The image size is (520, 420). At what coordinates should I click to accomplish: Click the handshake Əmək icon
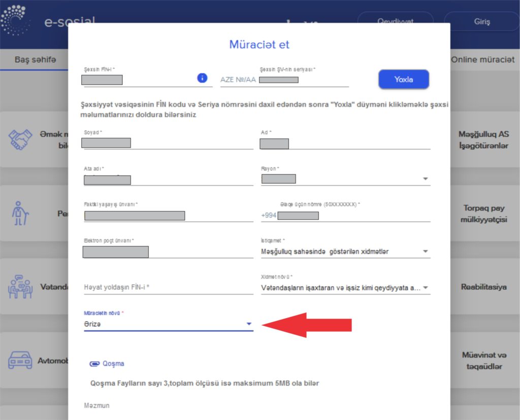pos(21,139)
